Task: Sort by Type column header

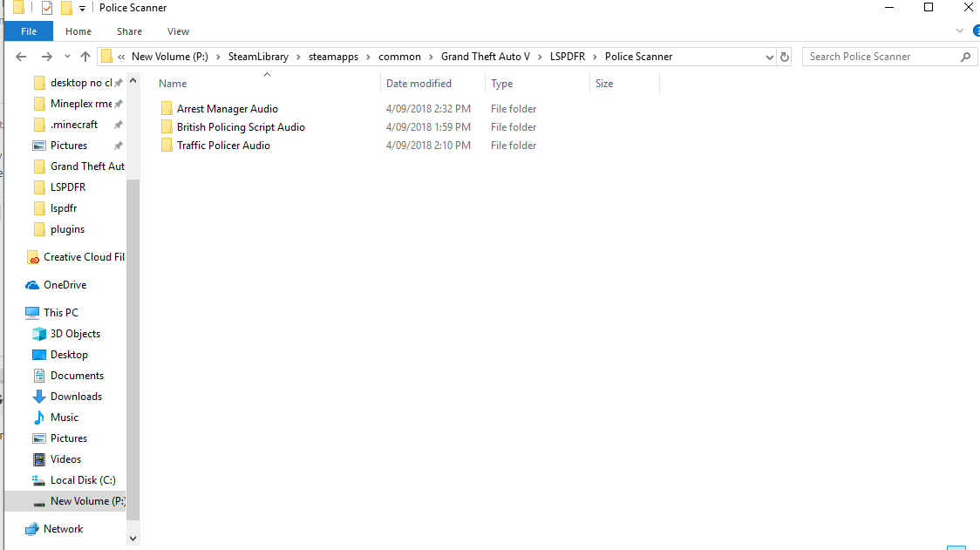Action: 502,84
